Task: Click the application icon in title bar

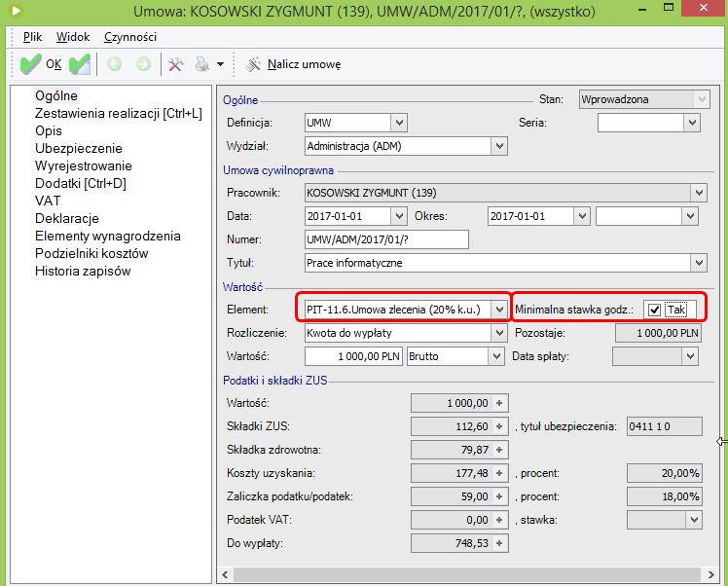Action: click(16, 10)
